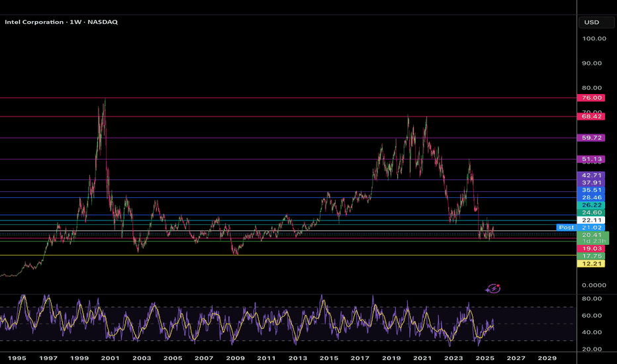Screen dimensions: 617x364
Task: Click the white 22.11 price label
Action: (x=591, y=220)
